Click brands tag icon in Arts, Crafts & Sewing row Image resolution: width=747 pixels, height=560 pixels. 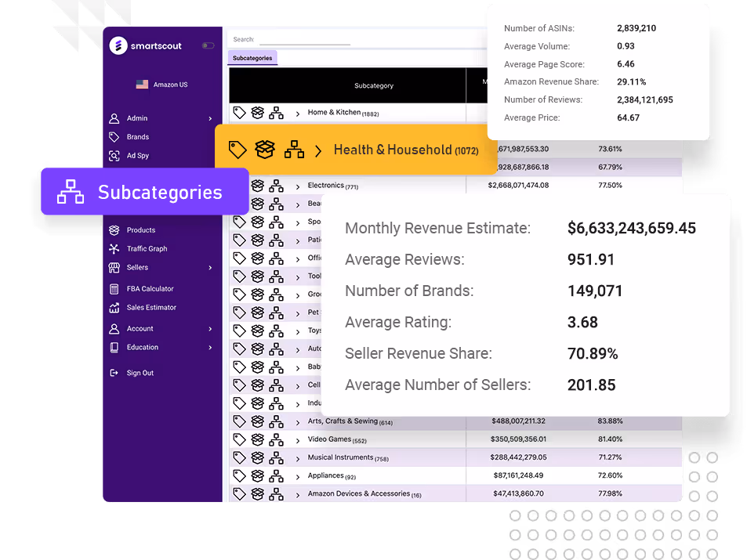(239, 421)
